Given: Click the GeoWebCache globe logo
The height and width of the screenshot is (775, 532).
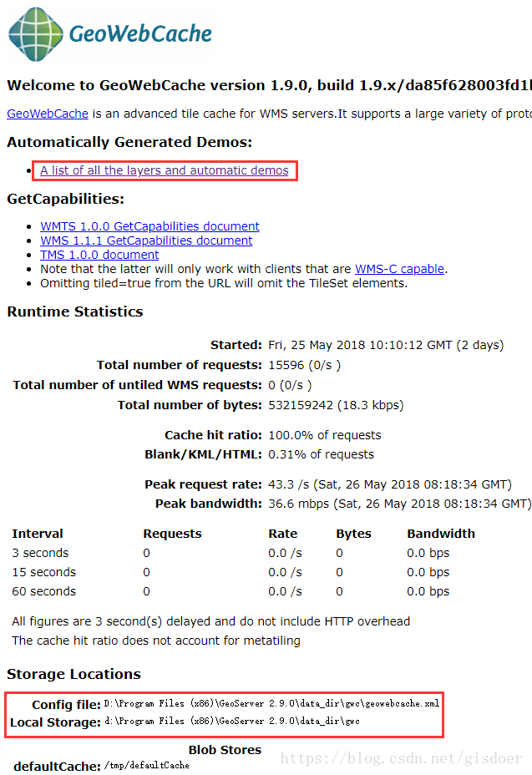Looking at the screenshot, I should pyautogui.click(x=36, y=34).
